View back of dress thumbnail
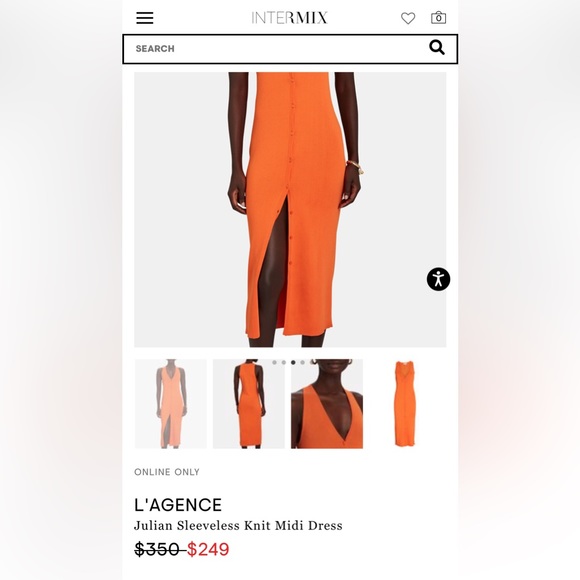This screenshot has width=580, height=580. (249, 404)
